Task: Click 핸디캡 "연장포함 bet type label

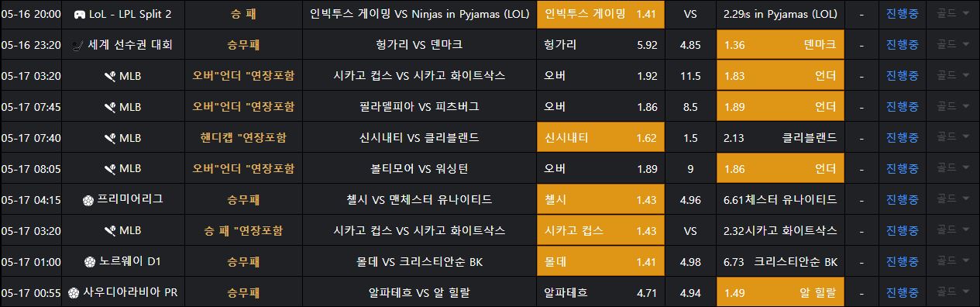Action: tap(243, 137)
